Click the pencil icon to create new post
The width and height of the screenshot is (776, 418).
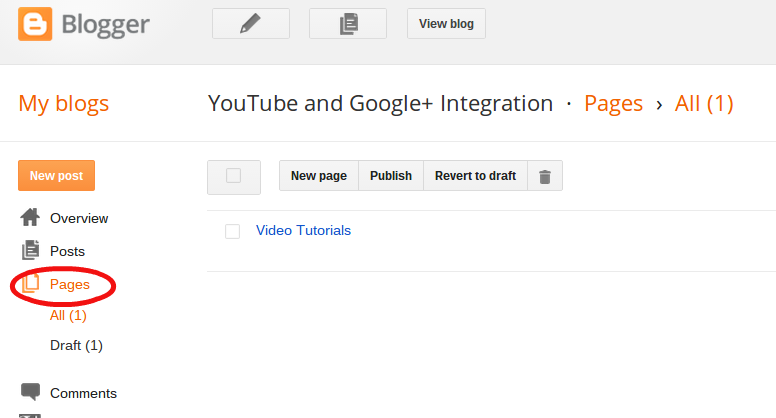click(251, 24)
